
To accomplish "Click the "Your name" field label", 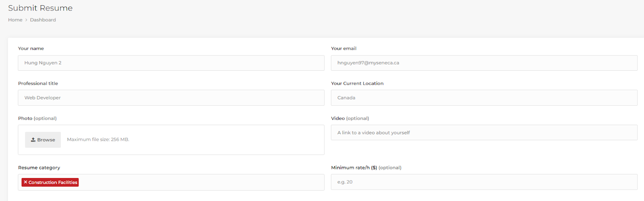I will (31, 48).
